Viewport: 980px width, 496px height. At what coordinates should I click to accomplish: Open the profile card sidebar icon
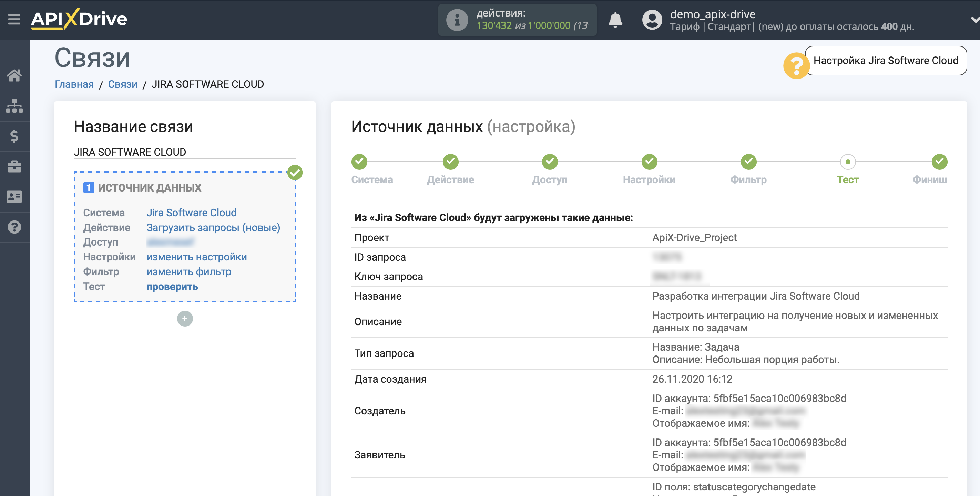[x=14, y=197]
